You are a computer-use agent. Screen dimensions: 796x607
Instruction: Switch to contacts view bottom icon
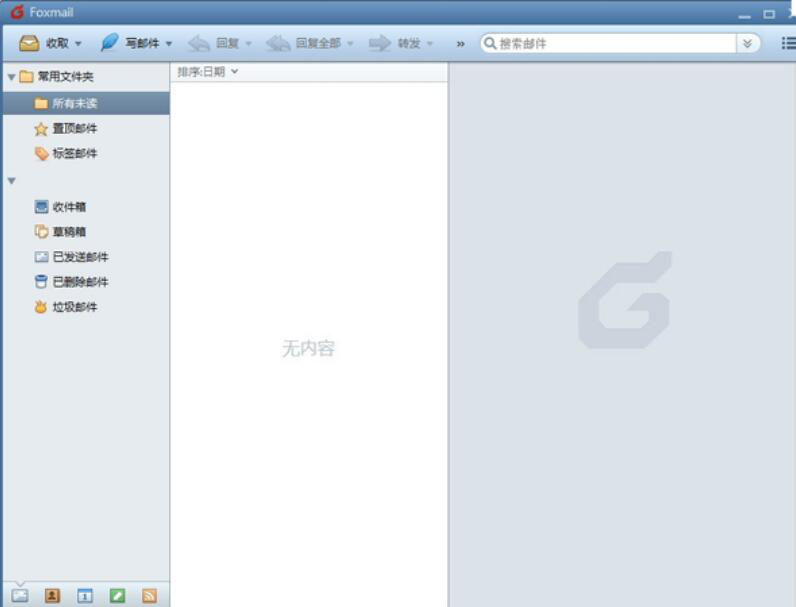[52, 595]
